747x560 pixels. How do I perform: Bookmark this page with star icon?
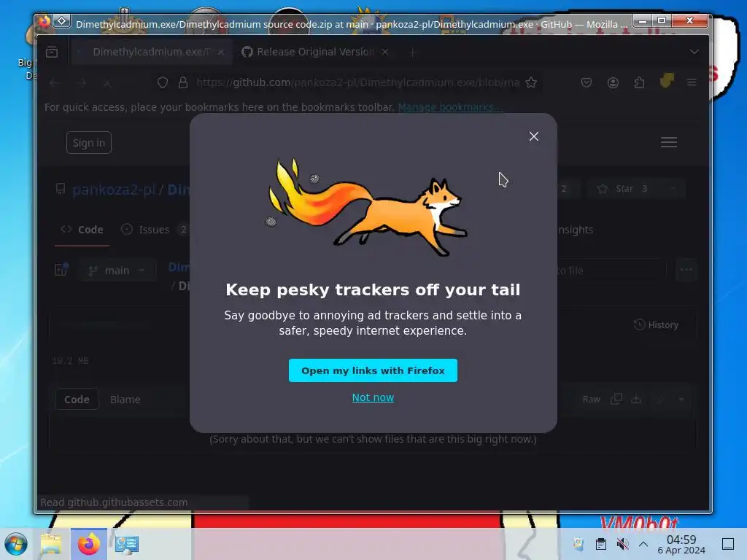point(531,82)
